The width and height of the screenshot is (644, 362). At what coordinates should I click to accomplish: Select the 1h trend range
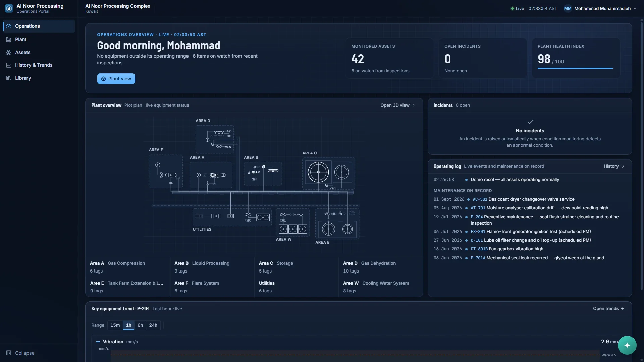(x=129, y=325)
